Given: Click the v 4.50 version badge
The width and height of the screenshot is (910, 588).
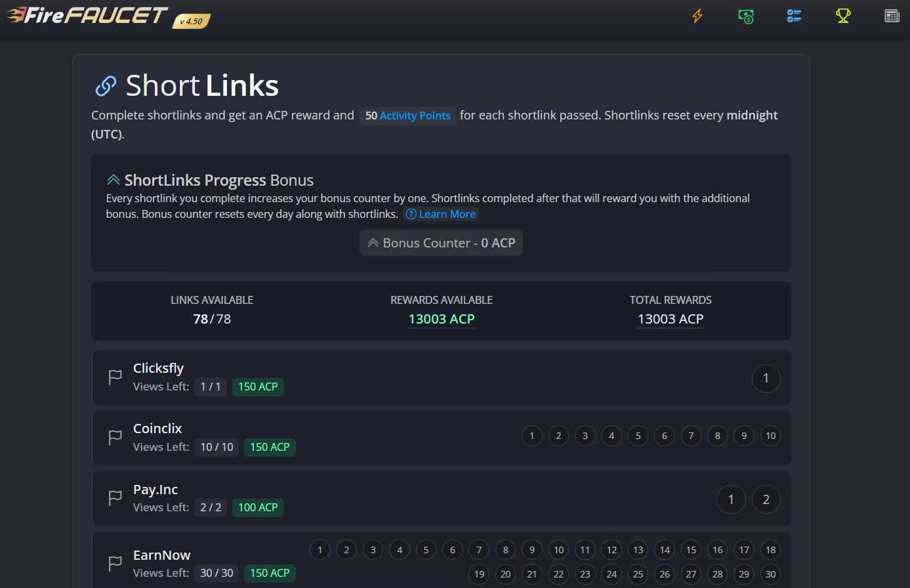Looking at the screenshot, I should coord(191,22).
